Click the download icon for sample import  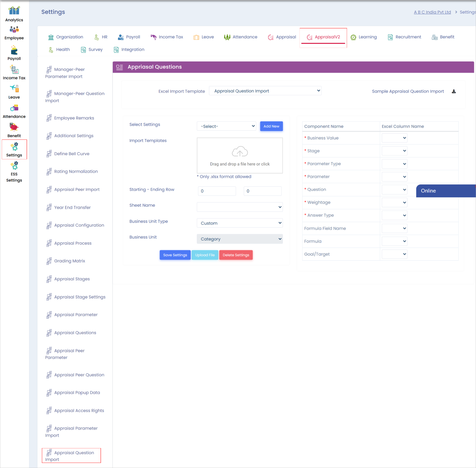coord(454,92)
